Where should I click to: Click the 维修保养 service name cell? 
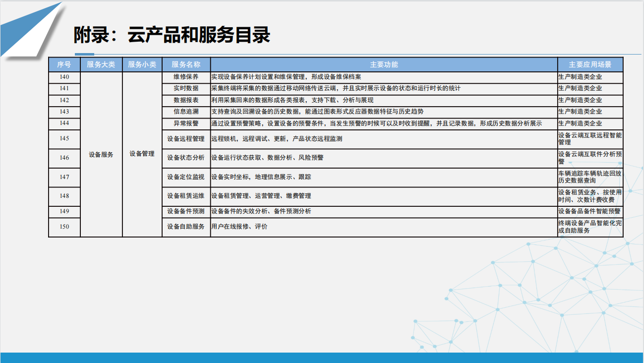(x=186, y=77)
